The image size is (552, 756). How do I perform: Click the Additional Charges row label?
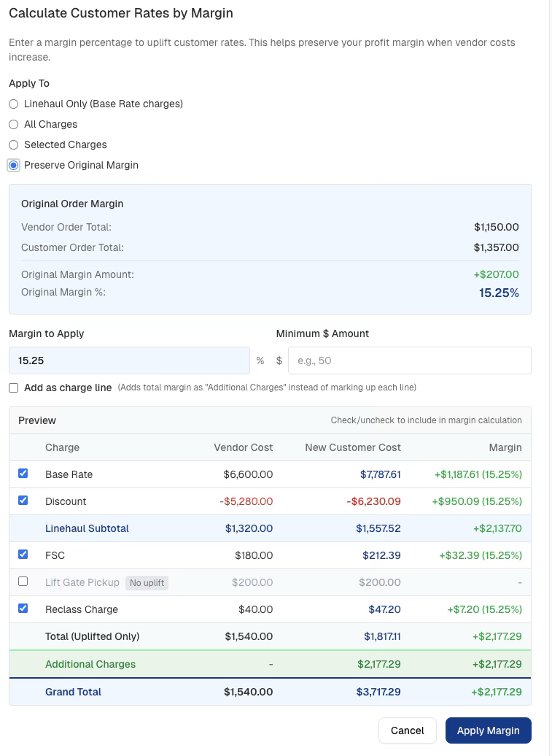coord(90,664)
